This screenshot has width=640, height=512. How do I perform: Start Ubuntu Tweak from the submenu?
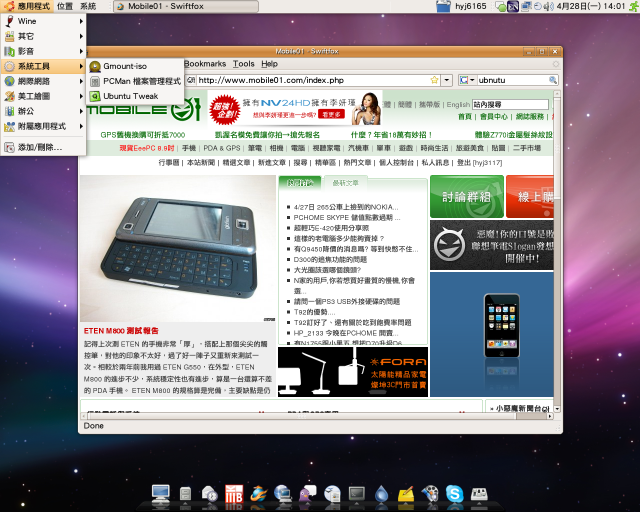tap(135, 96)
